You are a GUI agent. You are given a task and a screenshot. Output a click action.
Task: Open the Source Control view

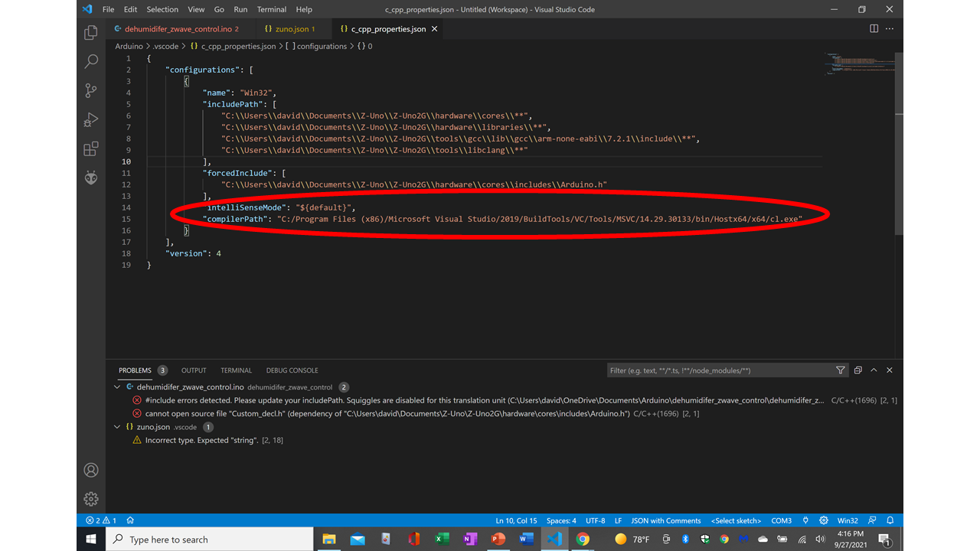[91, 90]
